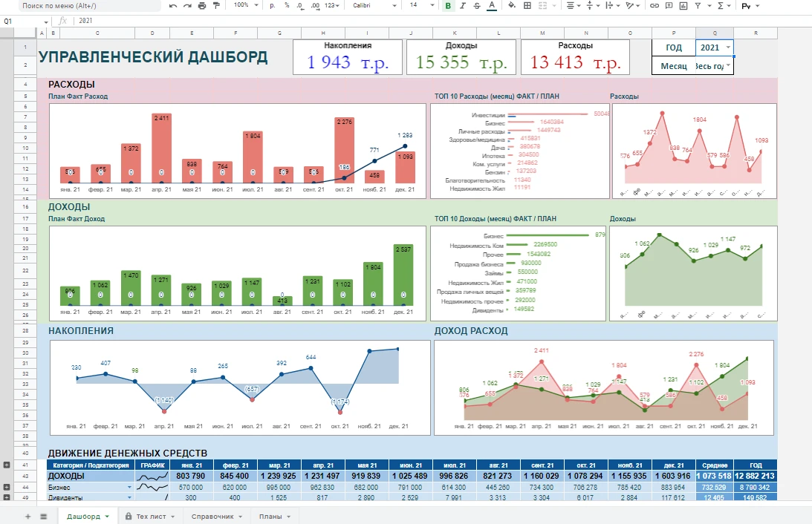This screenshot has height=524, width=812.
Task: Toggle Strikethrough text formatting
Action: pos(477,6)
